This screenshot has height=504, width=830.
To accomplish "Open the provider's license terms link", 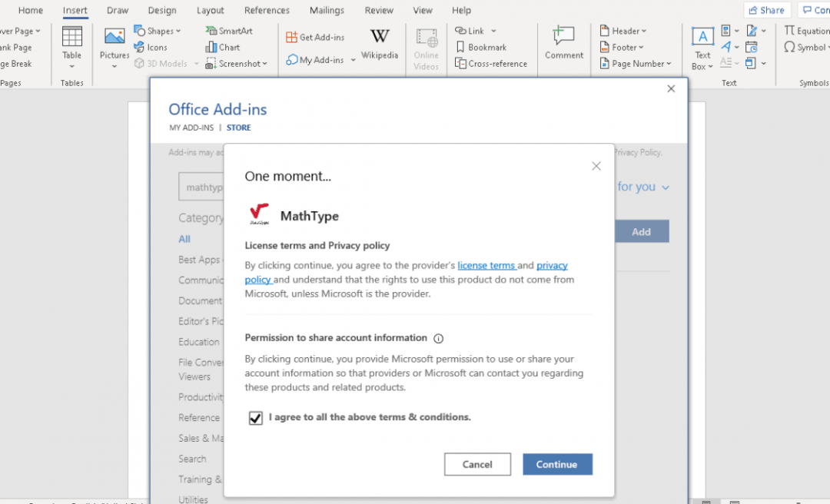I will (x=486, y=265).
